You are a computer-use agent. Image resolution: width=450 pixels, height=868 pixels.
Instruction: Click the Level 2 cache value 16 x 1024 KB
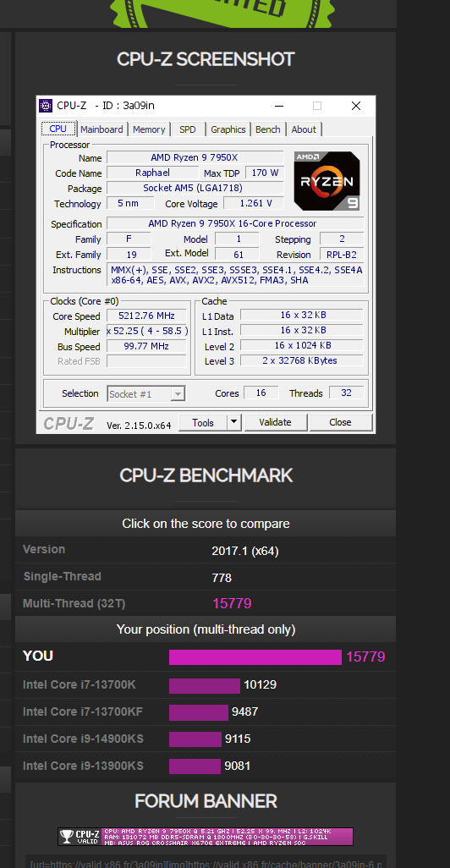[x=302, y=345]
